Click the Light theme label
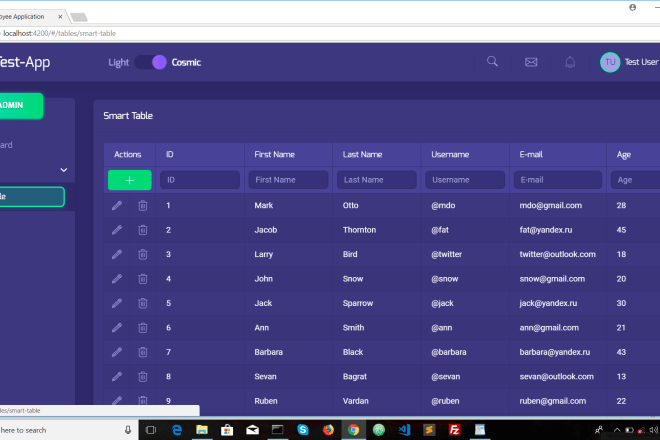660x440 pixels. tap(118, 63)
